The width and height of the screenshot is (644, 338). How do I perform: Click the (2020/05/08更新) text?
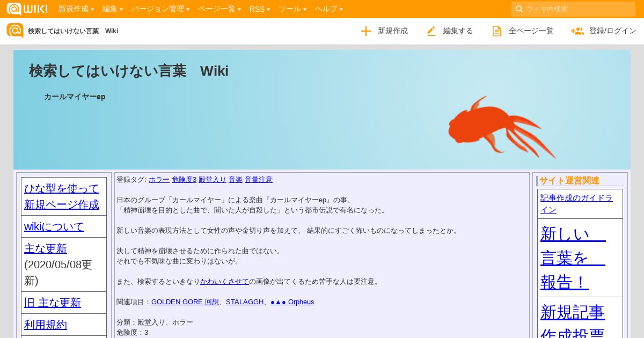click(58, 273)
